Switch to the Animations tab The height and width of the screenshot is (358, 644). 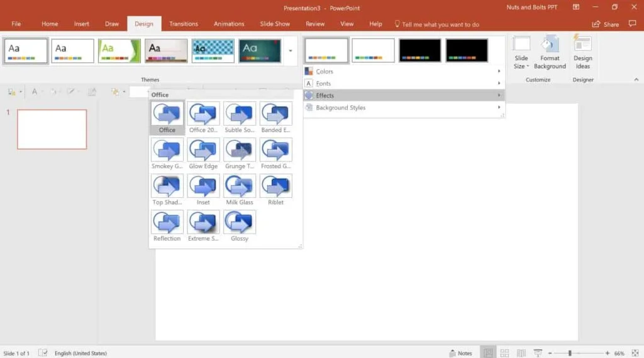229,24
